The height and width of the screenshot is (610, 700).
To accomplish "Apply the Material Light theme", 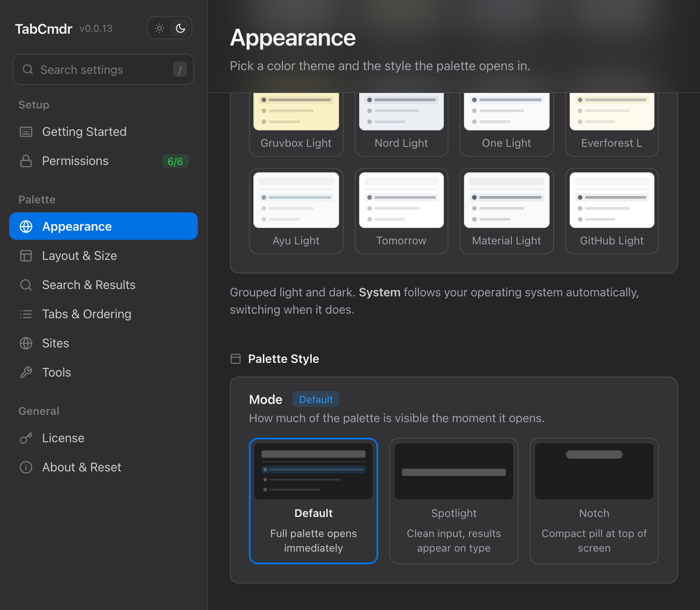I will click(506, 211).
